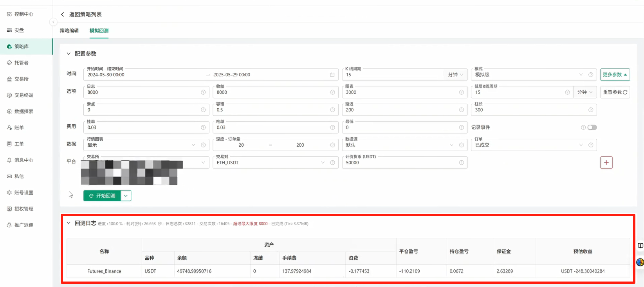Click help icon in 容错 field
Image resolution: width=644 pixels, height=287 pixels.
tap(332, 110)
